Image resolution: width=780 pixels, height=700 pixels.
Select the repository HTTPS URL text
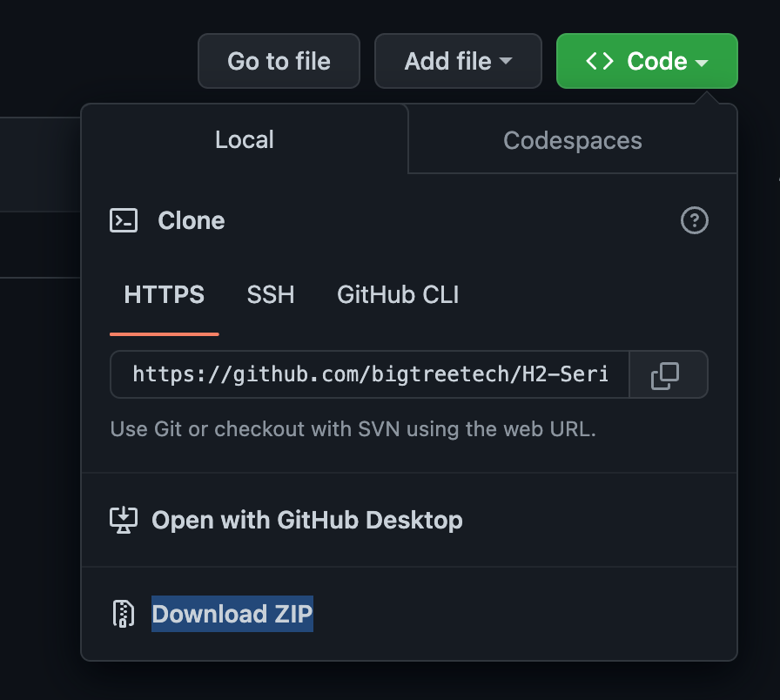[x=369, y=374]
